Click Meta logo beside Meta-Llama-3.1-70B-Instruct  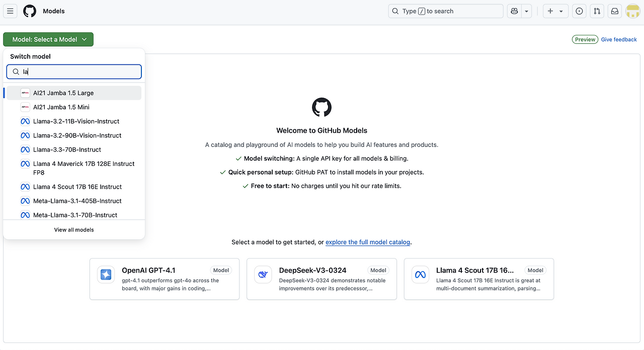pyautogui.click(x=25, y=215)
